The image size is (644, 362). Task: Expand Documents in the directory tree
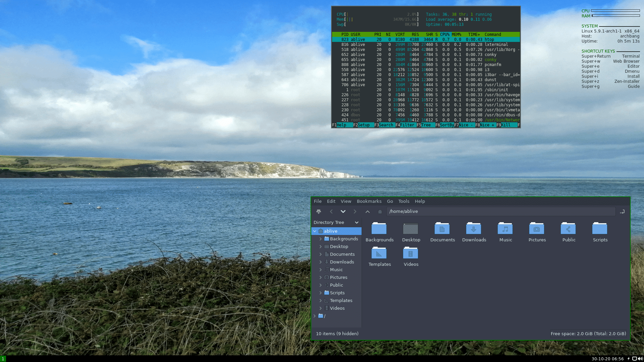click(320, 254)
